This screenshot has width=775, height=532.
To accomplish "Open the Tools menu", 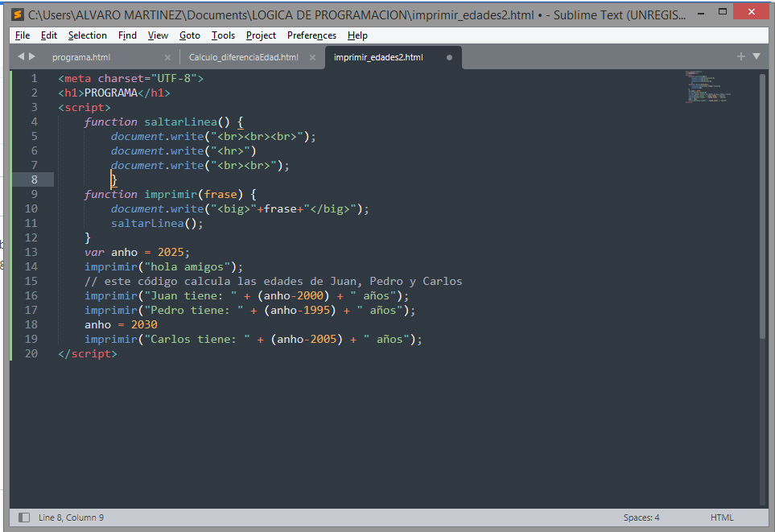I will coord(223,35).
